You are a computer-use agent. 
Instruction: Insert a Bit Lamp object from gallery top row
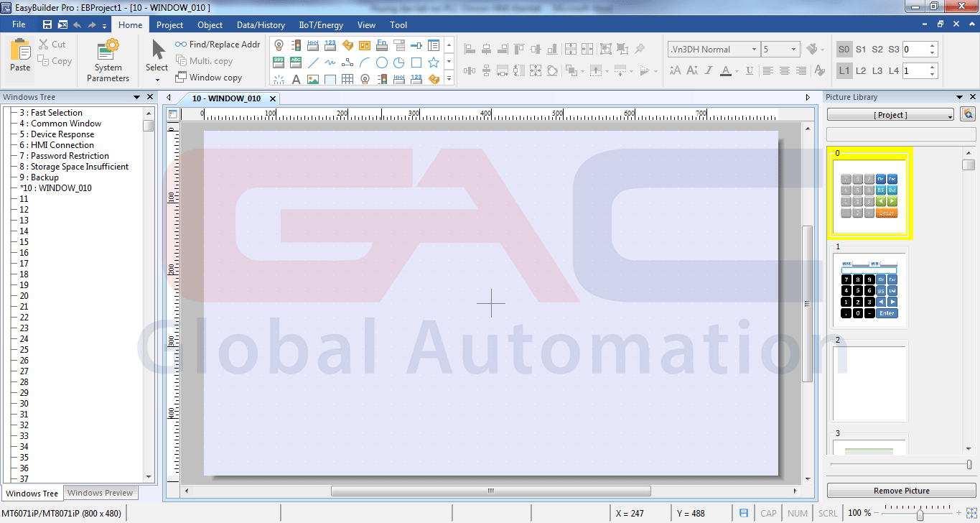click(x=279, y=45)
